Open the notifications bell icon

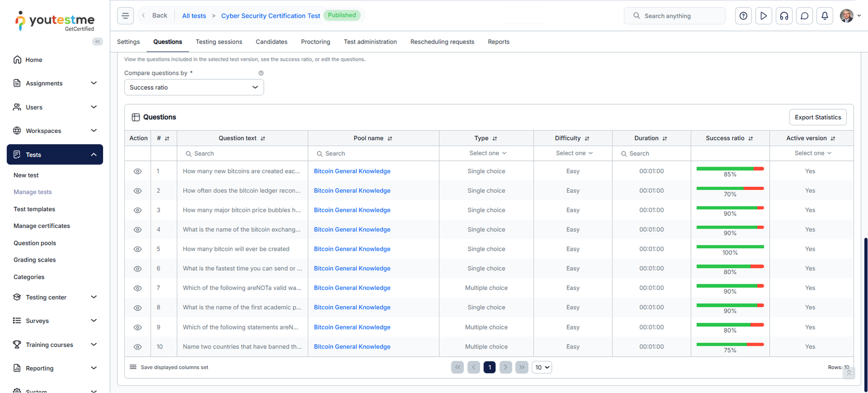pyautogui.click(x=825, y=16)
